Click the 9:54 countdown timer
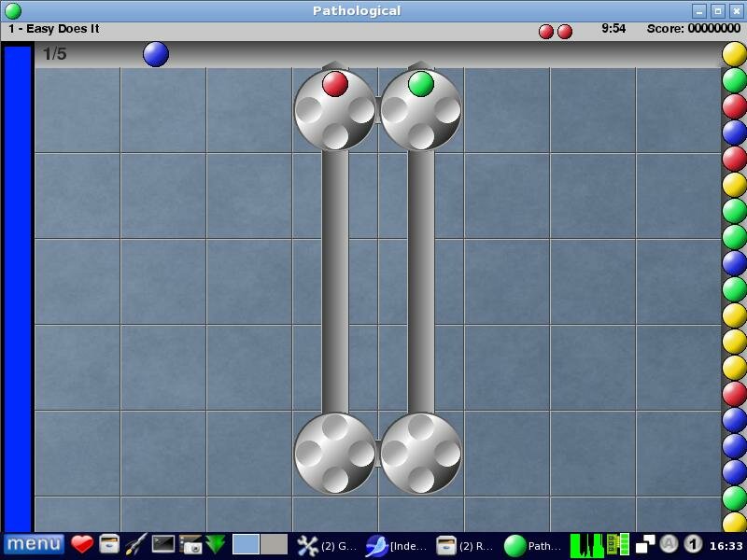747x560 pixels. 613,29
